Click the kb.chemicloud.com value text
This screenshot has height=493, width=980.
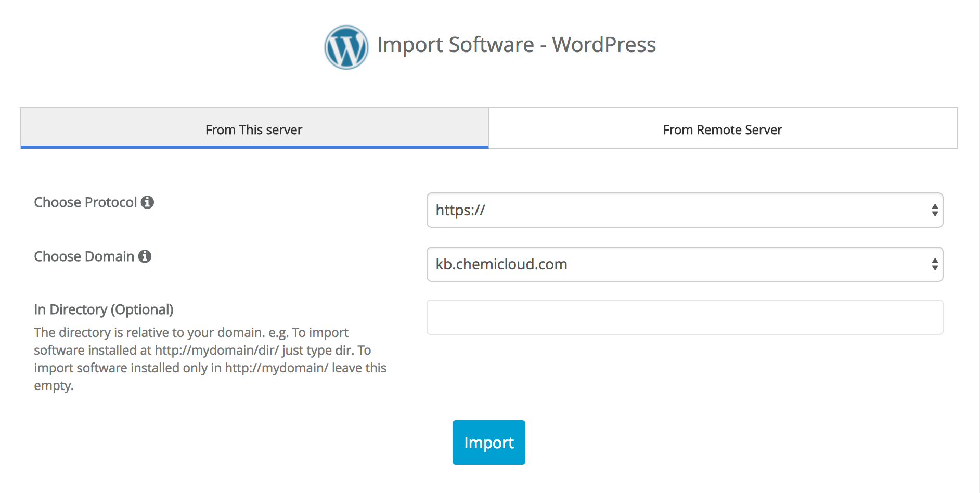coord(501,264)
